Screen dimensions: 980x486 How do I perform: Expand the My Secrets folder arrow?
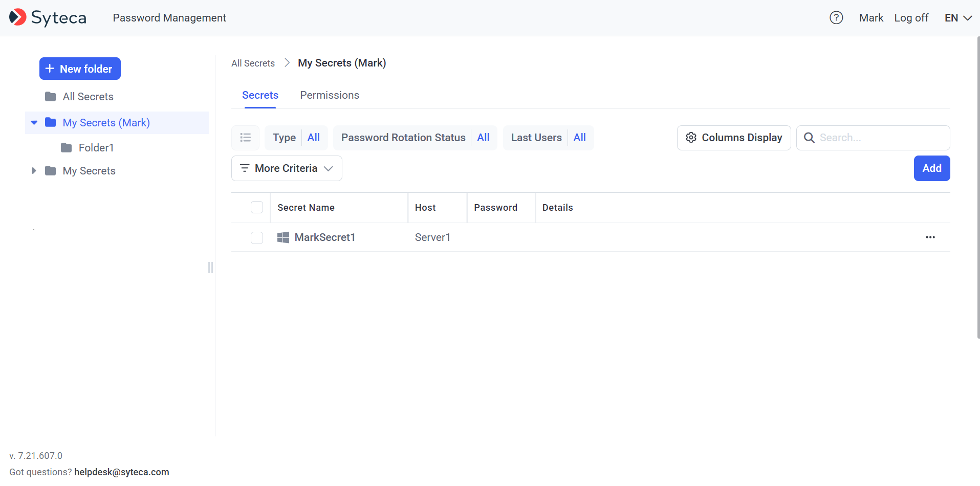(34, 171)
